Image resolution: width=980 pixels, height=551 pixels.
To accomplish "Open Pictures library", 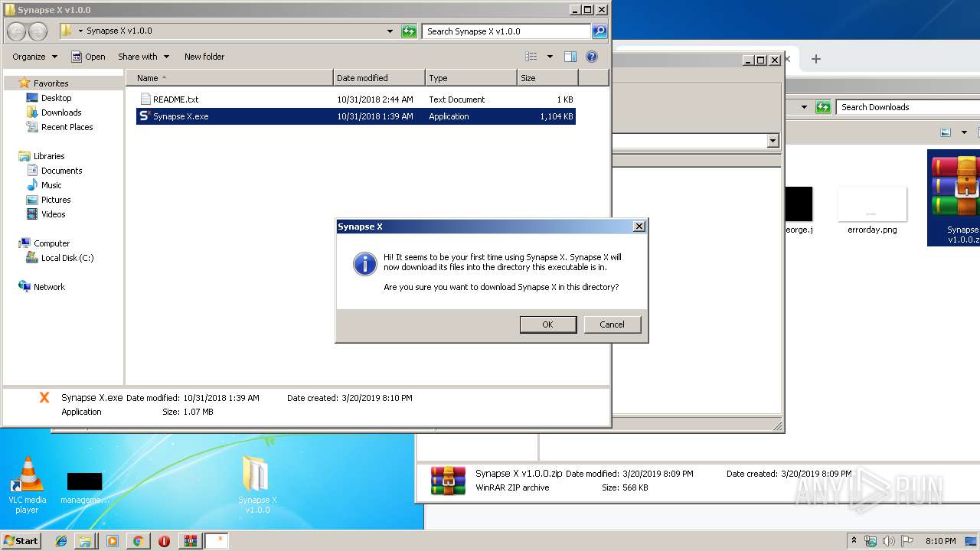I will (x=56, y=200).
